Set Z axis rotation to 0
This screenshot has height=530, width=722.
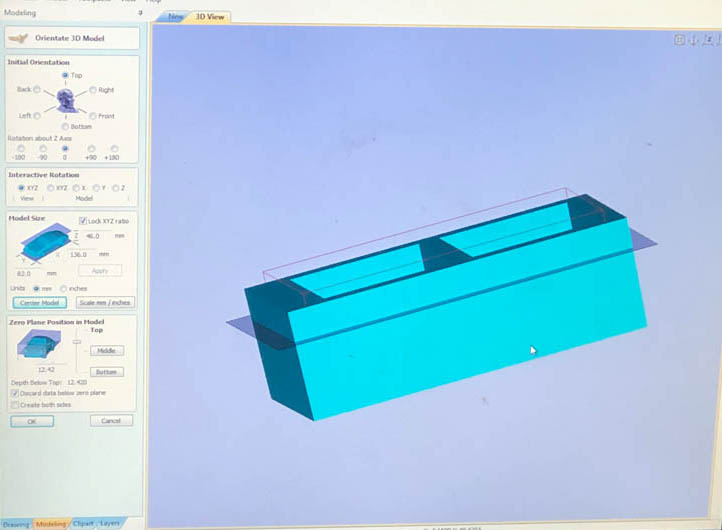65,149
